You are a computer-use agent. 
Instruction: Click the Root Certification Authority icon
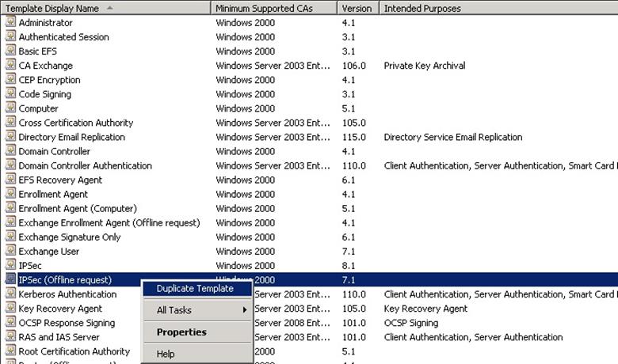tap(10, 351)
